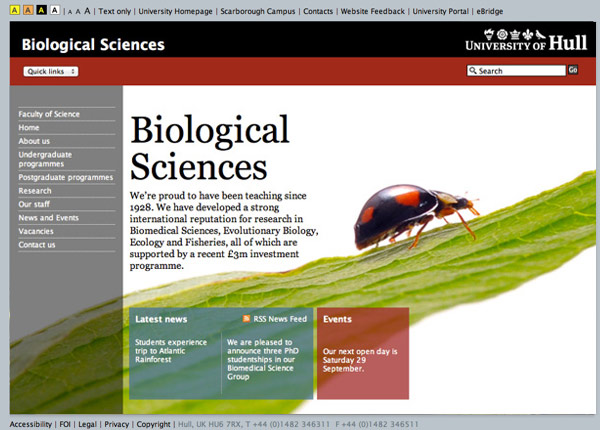
Task: Open Our staff in sidebar
Action: pyautogui.click(x=34, y=204)
